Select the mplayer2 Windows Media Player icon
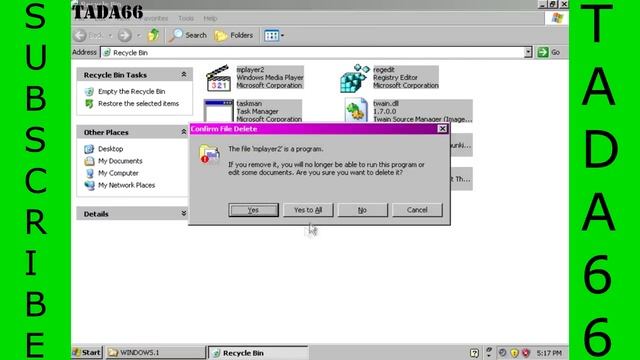Screen dimensions: 640x360 pyautogui.click(x=218, y=78)
